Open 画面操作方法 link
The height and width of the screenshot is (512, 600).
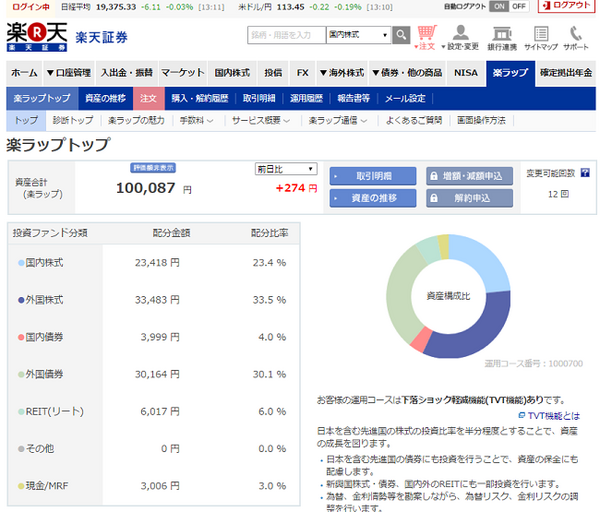click(x=481, y=121)
